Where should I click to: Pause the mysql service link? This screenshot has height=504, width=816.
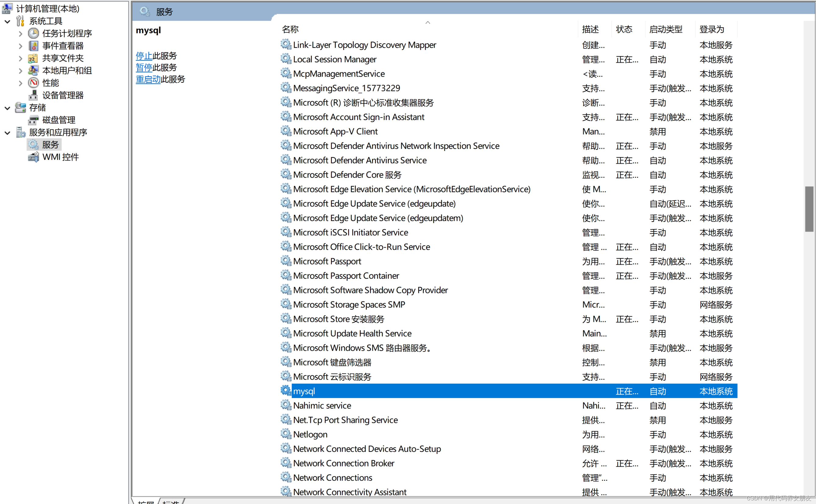(x=144, y=68)
